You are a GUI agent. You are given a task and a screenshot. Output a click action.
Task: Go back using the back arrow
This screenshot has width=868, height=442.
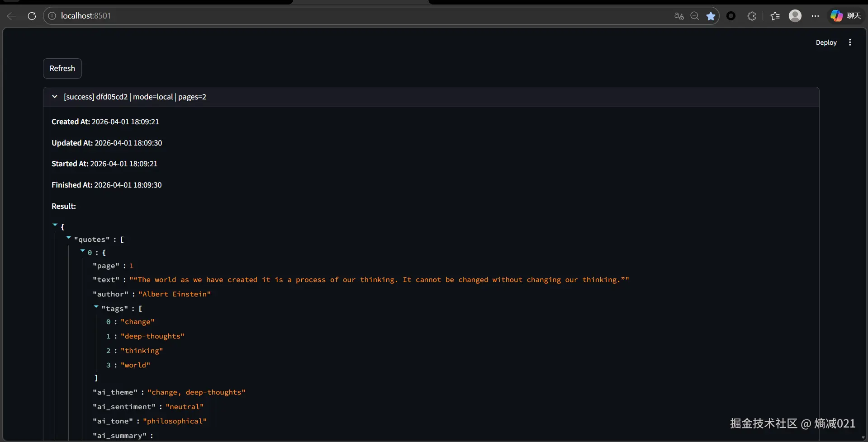coord(10,15)
